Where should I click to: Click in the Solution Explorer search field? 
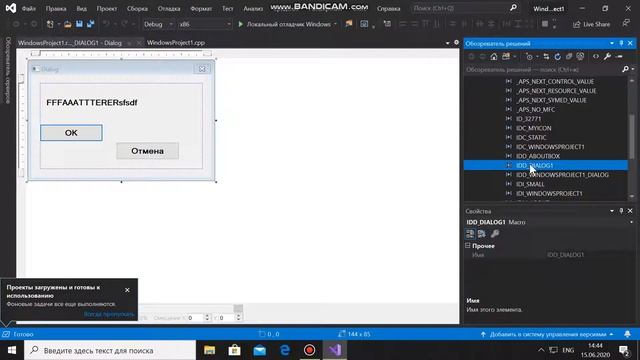[x=543, y=69]
